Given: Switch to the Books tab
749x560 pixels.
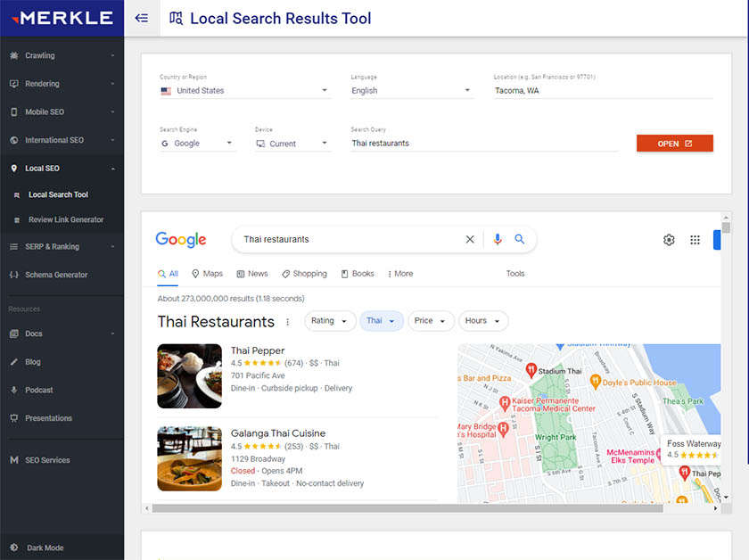Looking at the screenshot, I should tap(358, 274).
